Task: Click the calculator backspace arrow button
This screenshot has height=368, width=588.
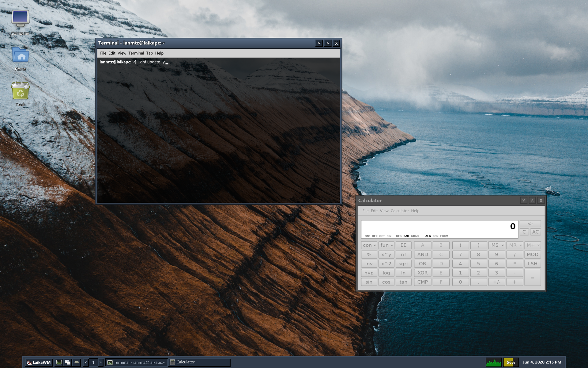Action: (x=530, y=224)
